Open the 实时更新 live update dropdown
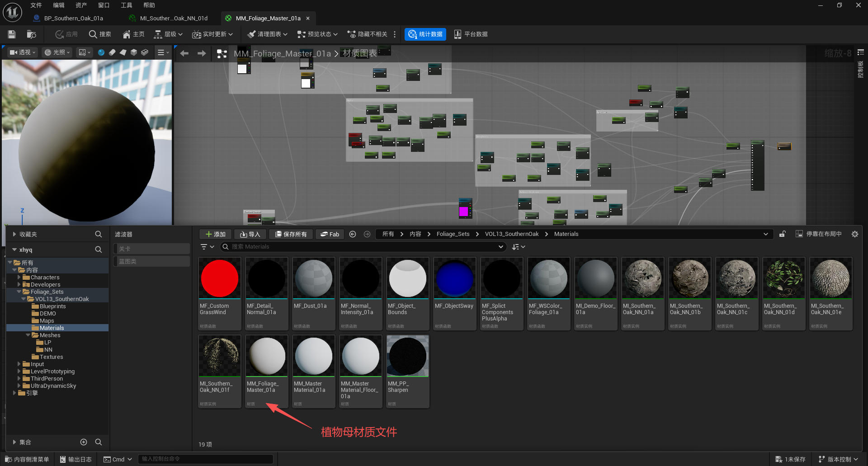The image size is (868, 466). pos(212,34)
